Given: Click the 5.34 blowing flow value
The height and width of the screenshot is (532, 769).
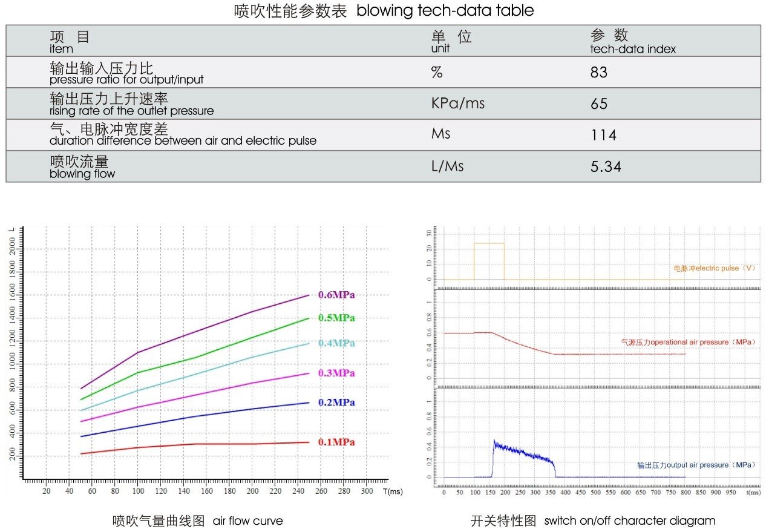Looking at the screenshot, I should click(x=606, y=166).
